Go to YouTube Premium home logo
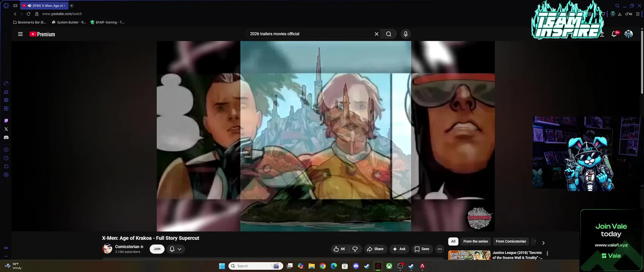The height and width of the screenshot is (272, 644). 42,34
